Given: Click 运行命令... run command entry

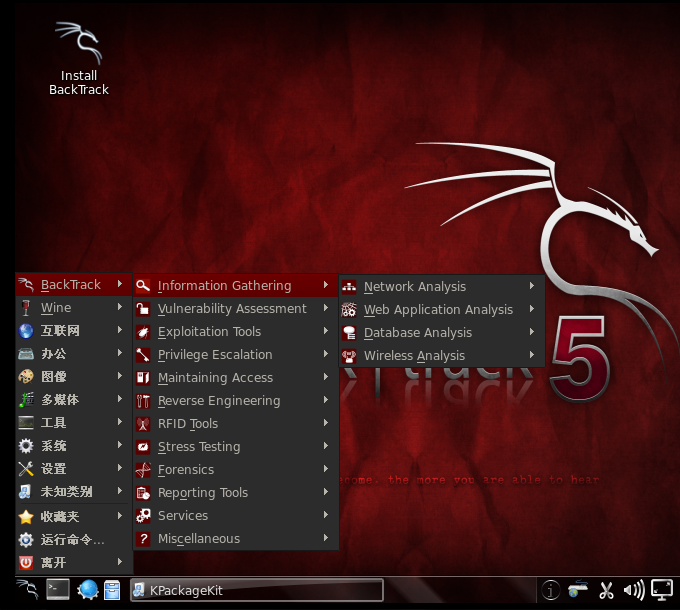Looking at the screenshot, I should click(x=73, y=540).
